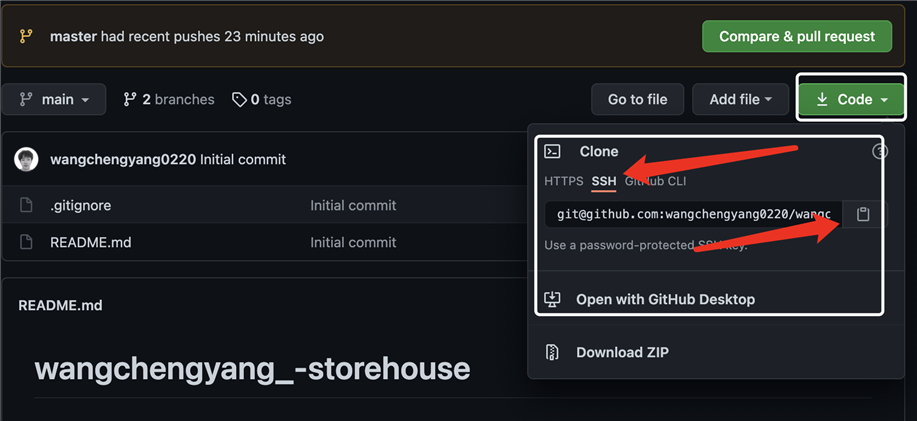Open the 0 tags link
The height and width of the screenshot is (421, 917).
(x=261, y=99)
